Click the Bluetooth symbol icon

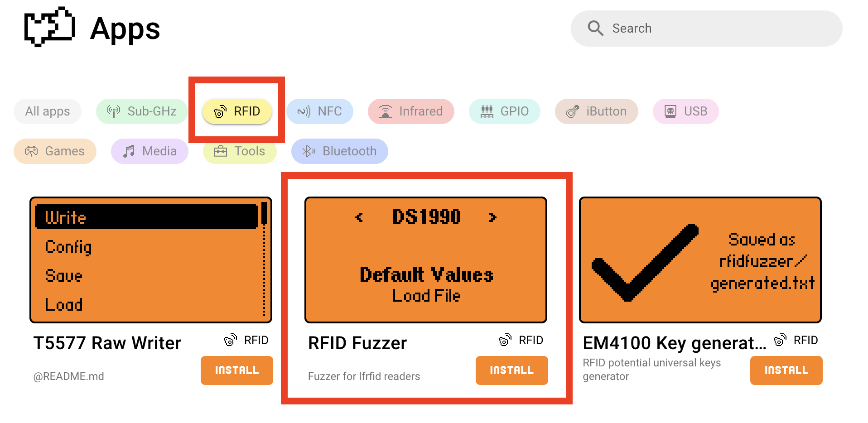pos(309,151)
